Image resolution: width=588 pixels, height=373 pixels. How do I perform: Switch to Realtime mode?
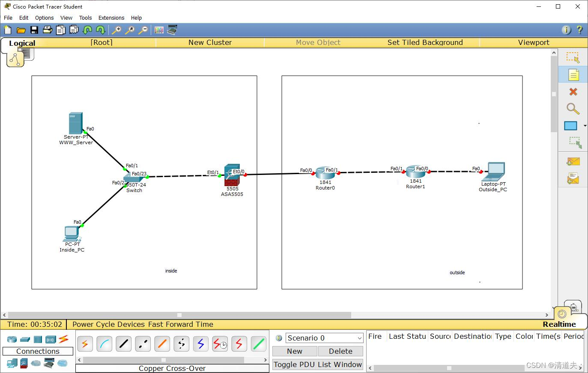pos(559,324)
